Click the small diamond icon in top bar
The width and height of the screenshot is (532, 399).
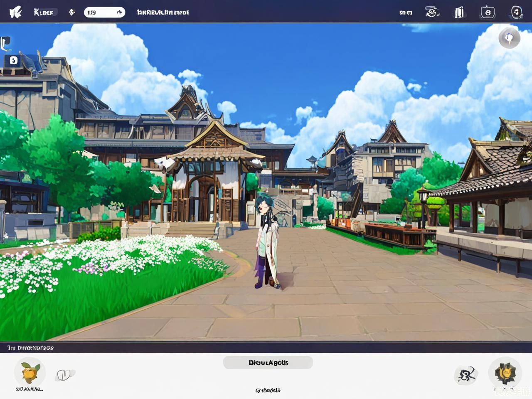[72, 12]
